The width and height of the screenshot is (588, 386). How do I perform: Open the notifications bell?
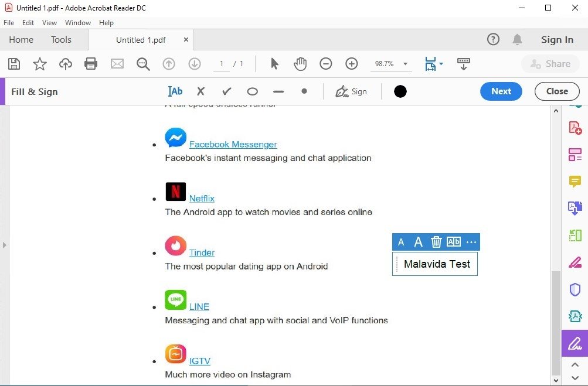coord(517,39)
